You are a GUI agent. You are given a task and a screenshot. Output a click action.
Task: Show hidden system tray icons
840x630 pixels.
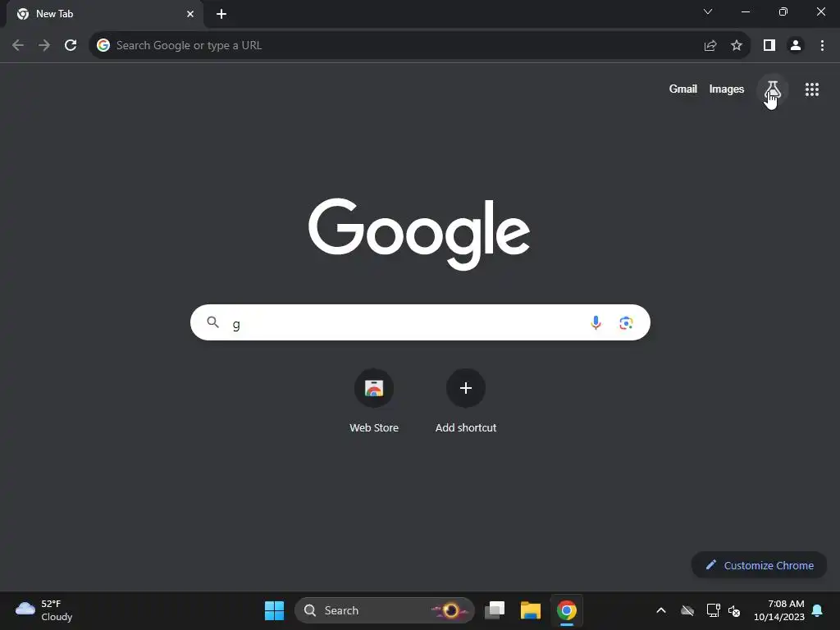pyautogui.click(x=661, y=610)
